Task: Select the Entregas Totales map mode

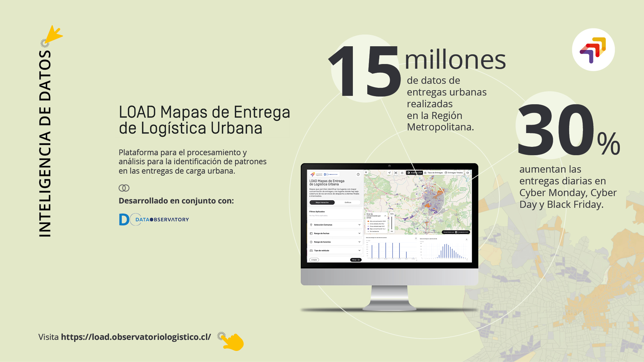Action: point(454,173)
